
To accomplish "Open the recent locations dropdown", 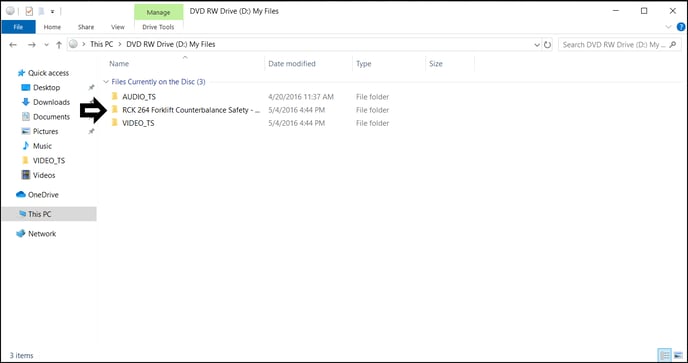I will 47,45.
